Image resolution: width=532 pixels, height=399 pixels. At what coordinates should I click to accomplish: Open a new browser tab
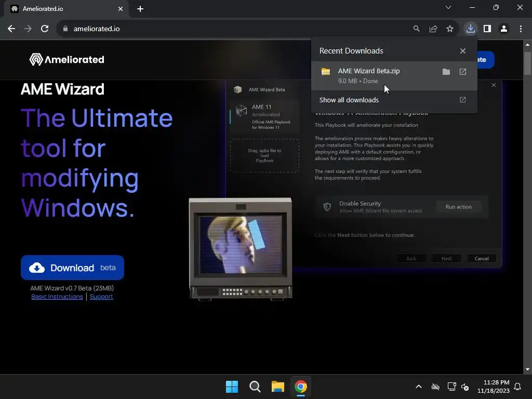pos(140,9)
